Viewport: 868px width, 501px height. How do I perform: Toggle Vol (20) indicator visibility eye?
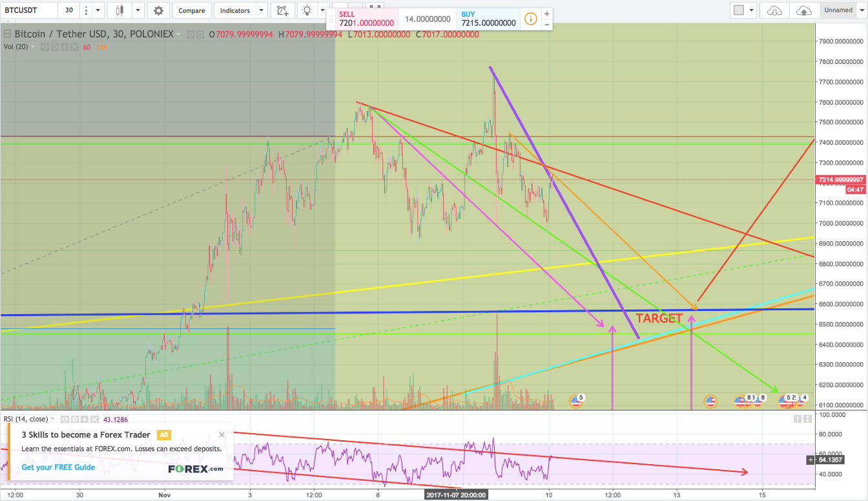tap(46, 47)
